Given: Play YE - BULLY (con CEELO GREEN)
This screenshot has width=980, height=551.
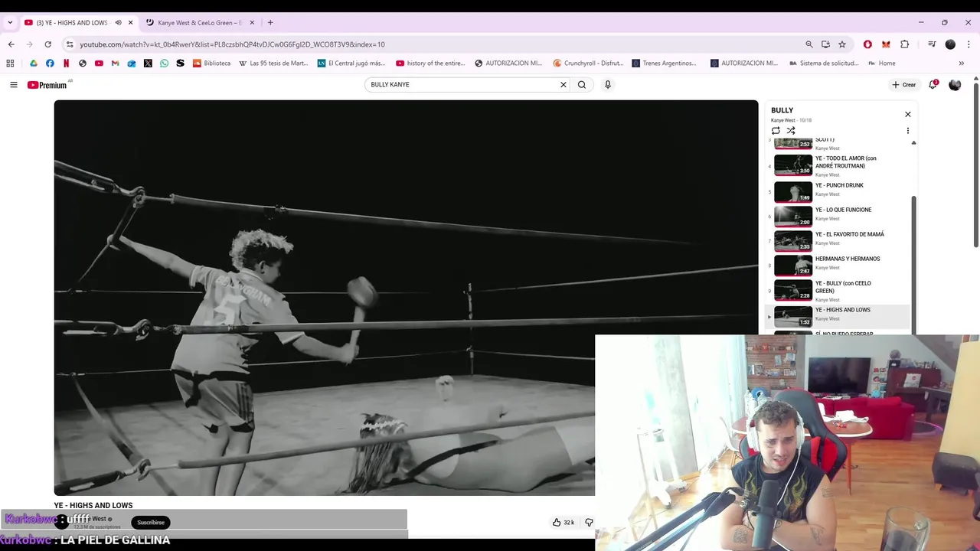Looking at the screenshot, I should pos(838,290).
